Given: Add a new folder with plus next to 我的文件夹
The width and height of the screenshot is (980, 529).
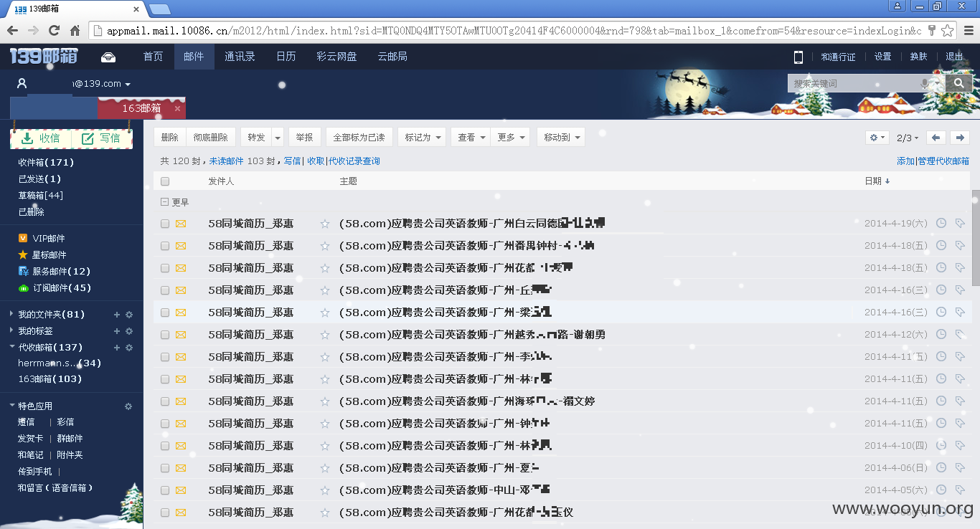Looking at the screenshot, I should (117, 315).
